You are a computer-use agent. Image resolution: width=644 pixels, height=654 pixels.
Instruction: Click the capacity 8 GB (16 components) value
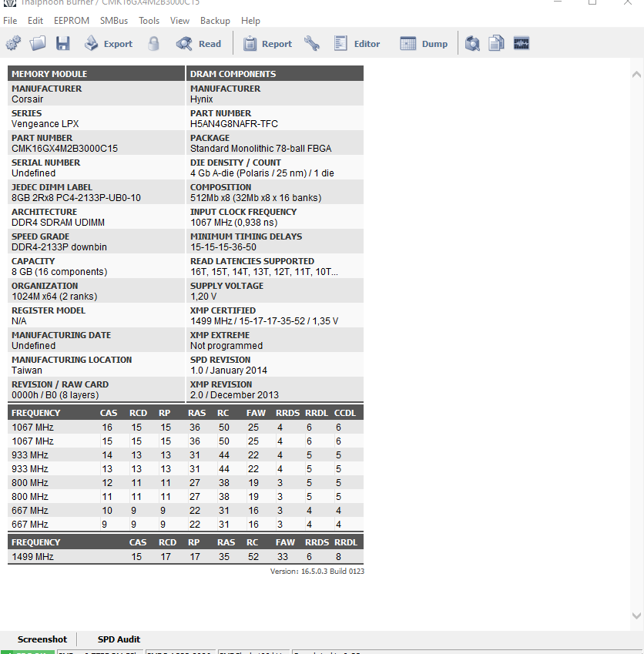pos(59,272)
